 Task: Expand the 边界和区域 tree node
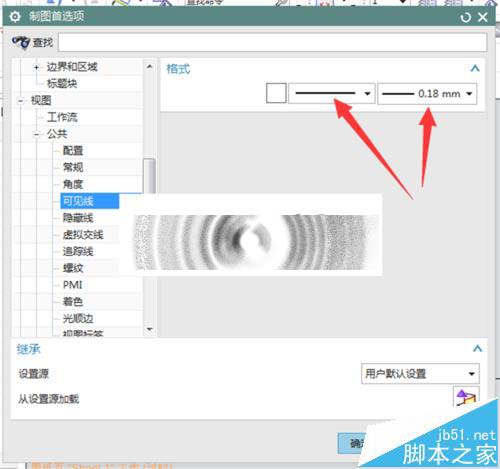(36, 67)
